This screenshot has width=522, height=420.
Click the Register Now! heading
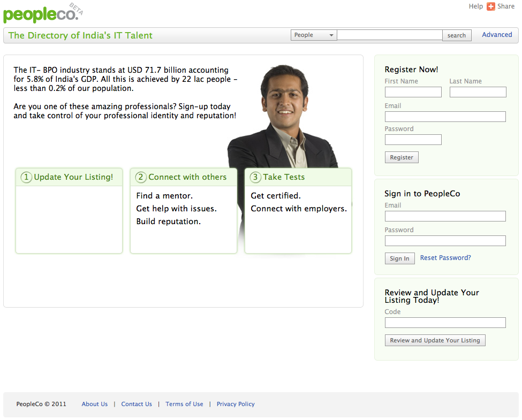[x=411, y=70]
